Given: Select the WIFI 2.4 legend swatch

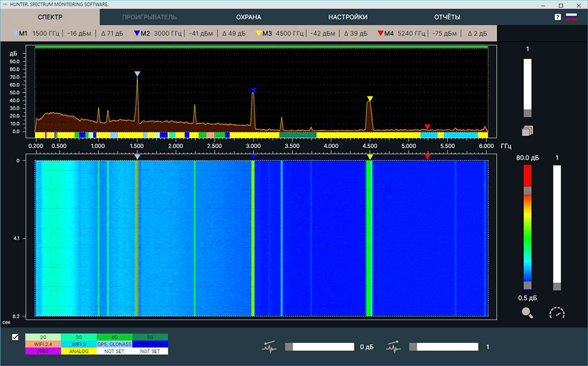Looking at the screenshot, I should pyautogui.click(x=43, y=344).
